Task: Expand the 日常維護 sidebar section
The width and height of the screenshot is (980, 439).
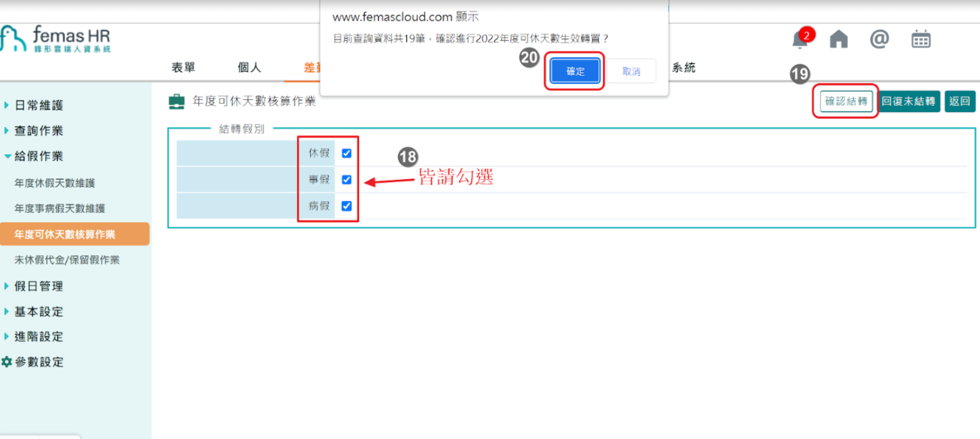Action: [x=39, y=105]
